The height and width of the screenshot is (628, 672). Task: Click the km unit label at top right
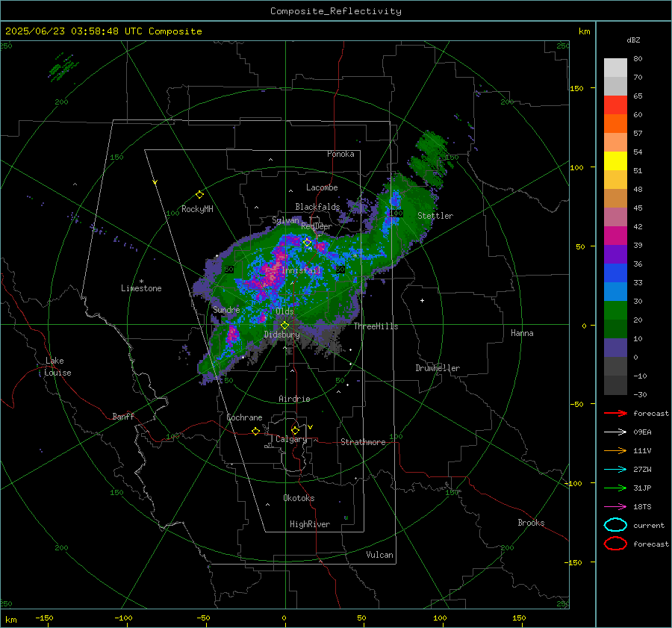[584, 31]
